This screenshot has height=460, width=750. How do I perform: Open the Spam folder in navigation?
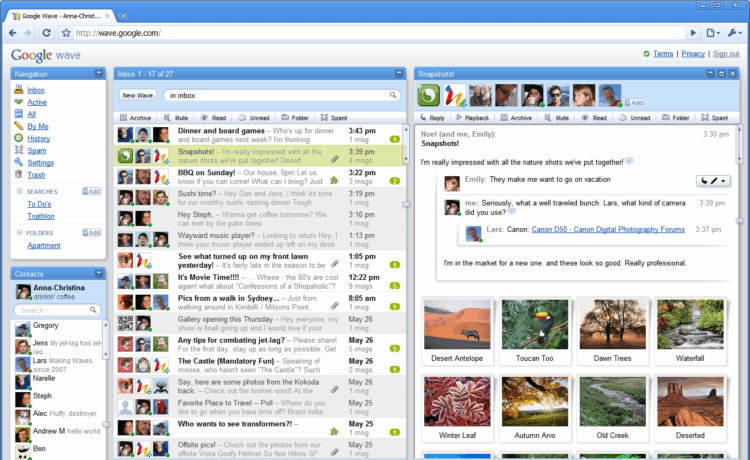pos(37,151)
